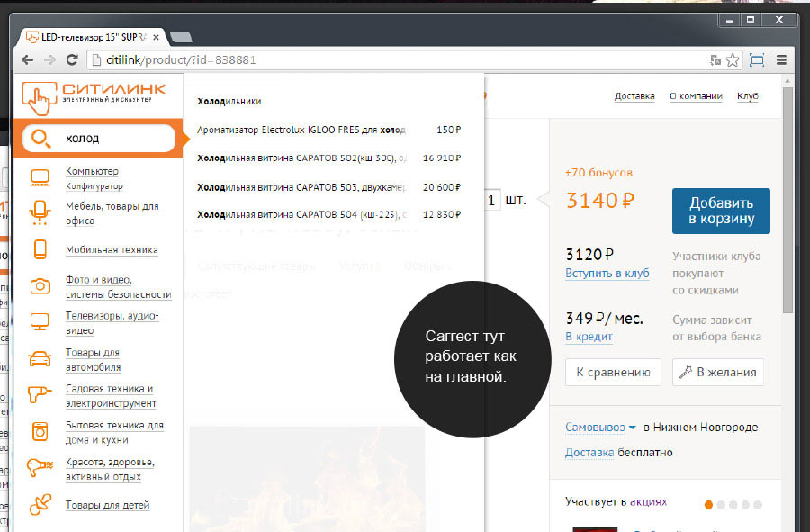
Task: Click the office chair furniture icon
Action: point(40,212)
